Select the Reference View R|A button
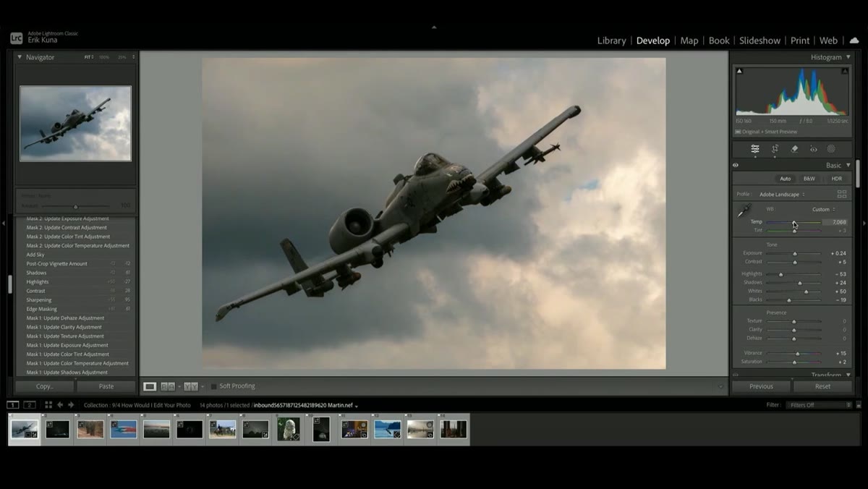The image size is (868, 489). (x=168, y=386)
